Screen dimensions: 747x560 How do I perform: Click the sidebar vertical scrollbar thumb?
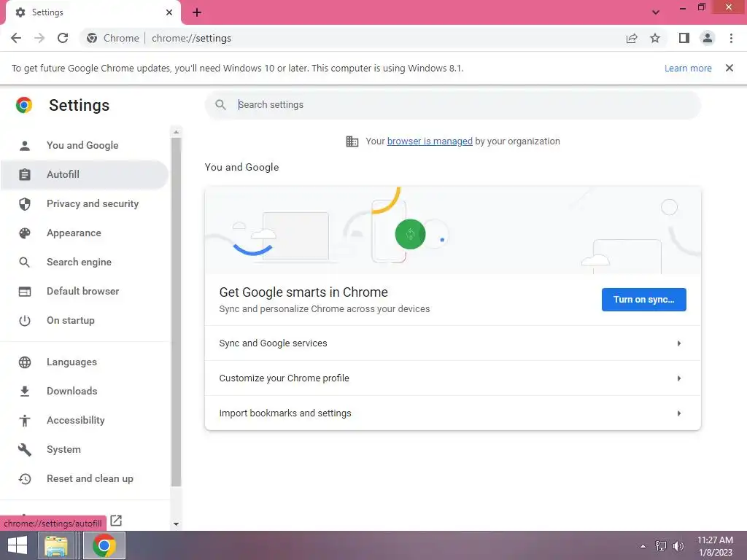(176, 312)
